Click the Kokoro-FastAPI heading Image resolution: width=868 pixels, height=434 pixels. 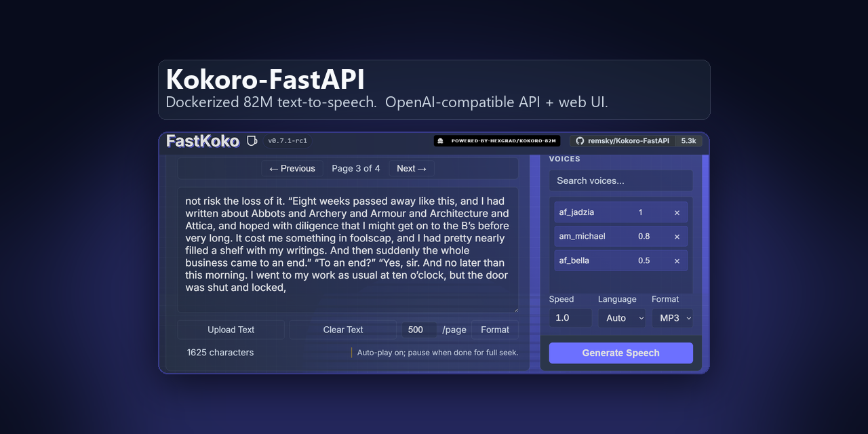(x=265, y=79)
